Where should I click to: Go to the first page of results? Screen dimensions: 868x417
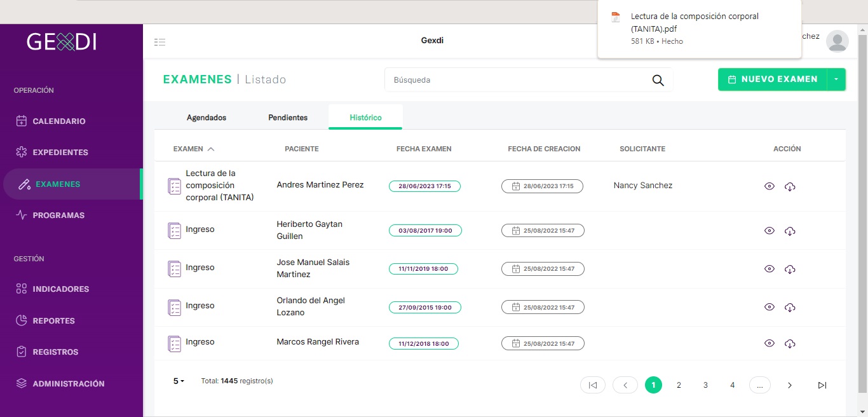point(593,385)
